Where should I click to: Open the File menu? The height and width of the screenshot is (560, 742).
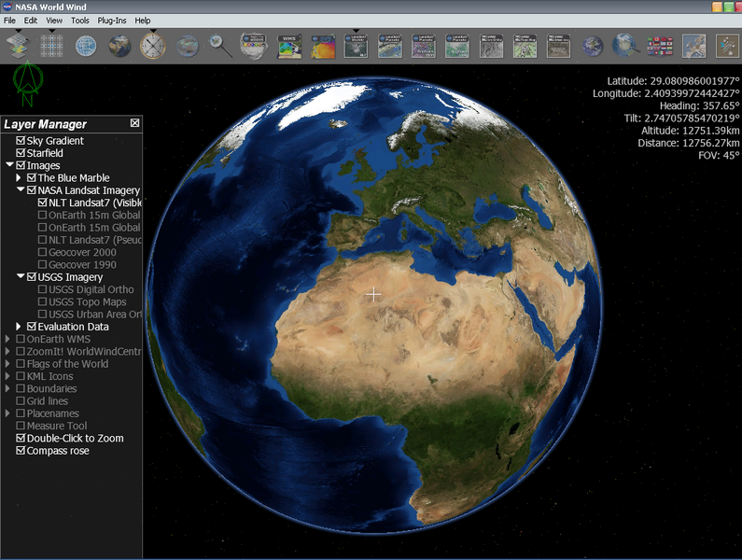coord(9,21)
